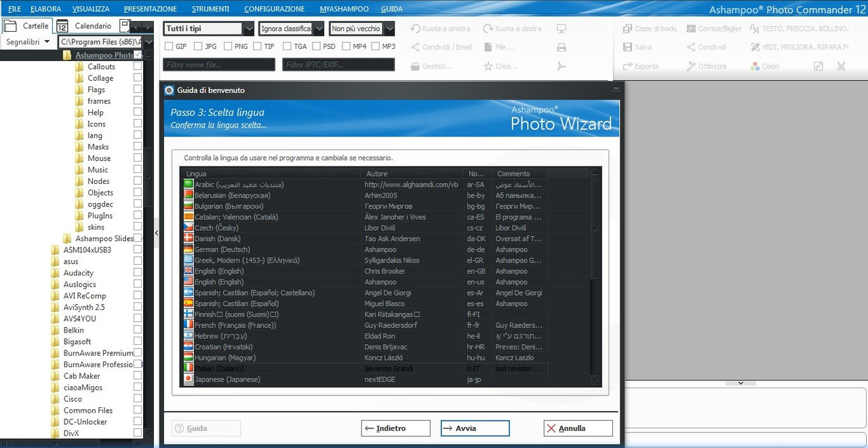Click the Calendario calendar icon tab
Screen dimensions: 868x448
coord(62,26)
